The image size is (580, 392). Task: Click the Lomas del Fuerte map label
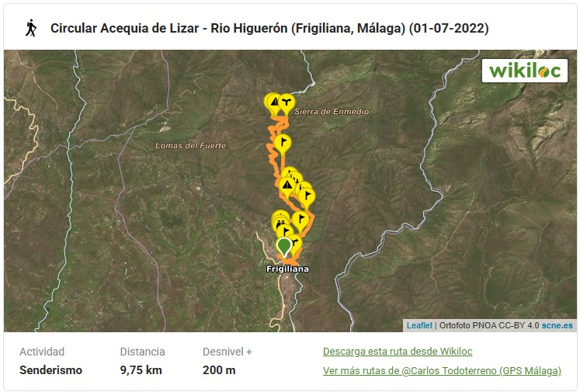point(190,146)
